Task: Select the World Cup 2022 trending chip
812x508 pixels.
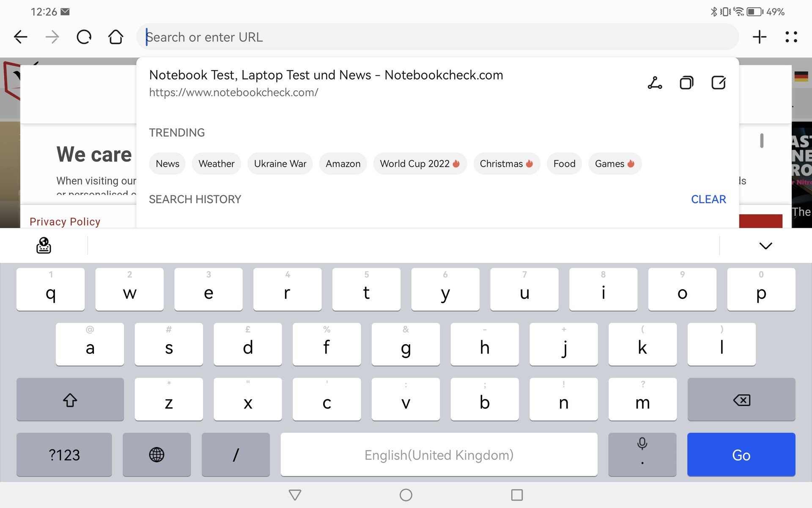Action: pyautogui.click(x=420, y=164)
